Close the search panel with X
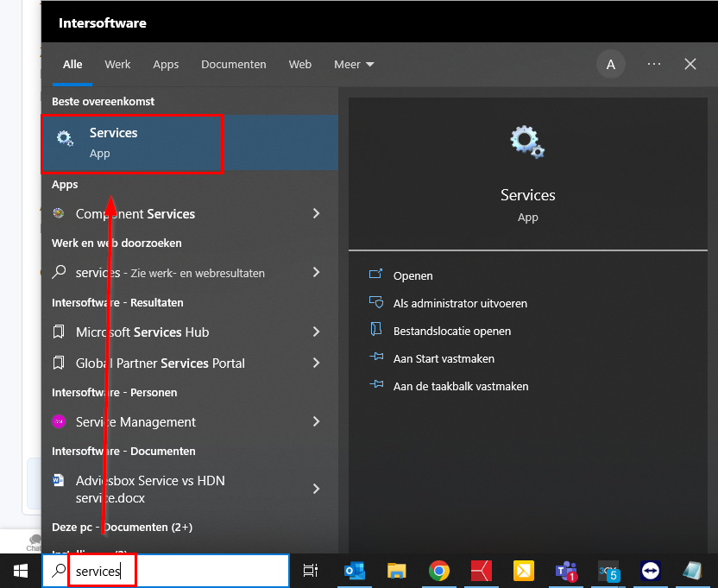 coord(690,64)
